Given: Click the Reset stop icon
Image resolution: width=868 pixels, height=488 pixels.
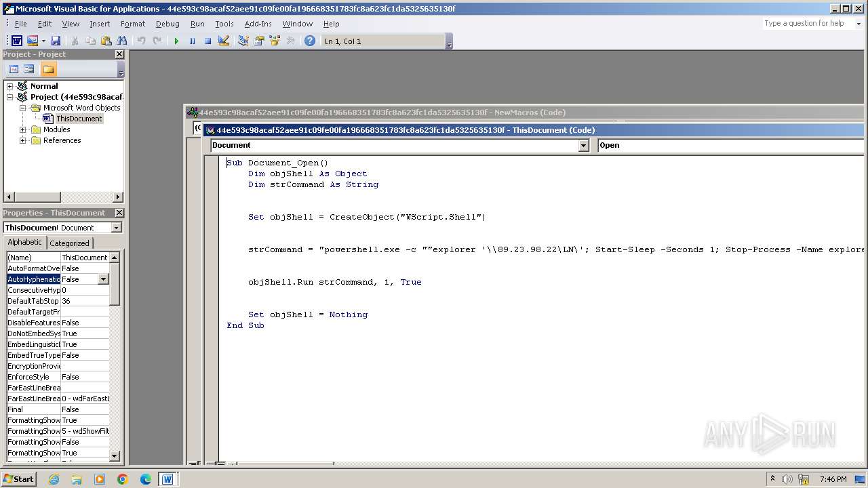Looking at the screenshot, I should click(208, 41).
